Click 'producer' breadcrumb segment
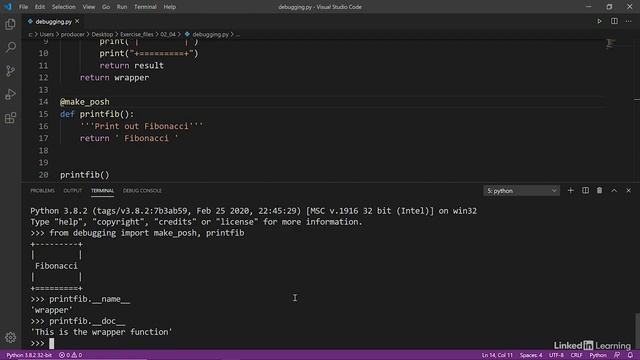This screenshot has width=640, height=360. pyautogui.click(x=73, y=35)
